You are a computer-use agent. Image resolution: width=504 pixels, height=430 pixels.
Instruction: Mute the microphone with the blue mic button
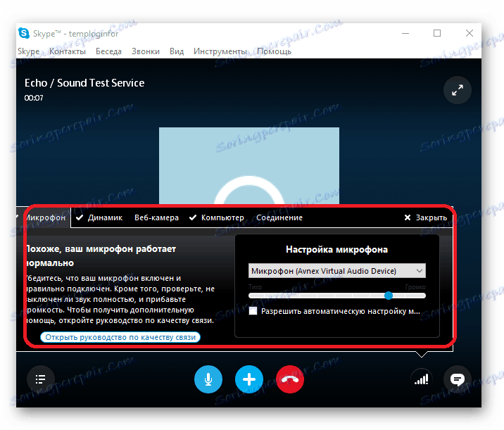point(208,379)
